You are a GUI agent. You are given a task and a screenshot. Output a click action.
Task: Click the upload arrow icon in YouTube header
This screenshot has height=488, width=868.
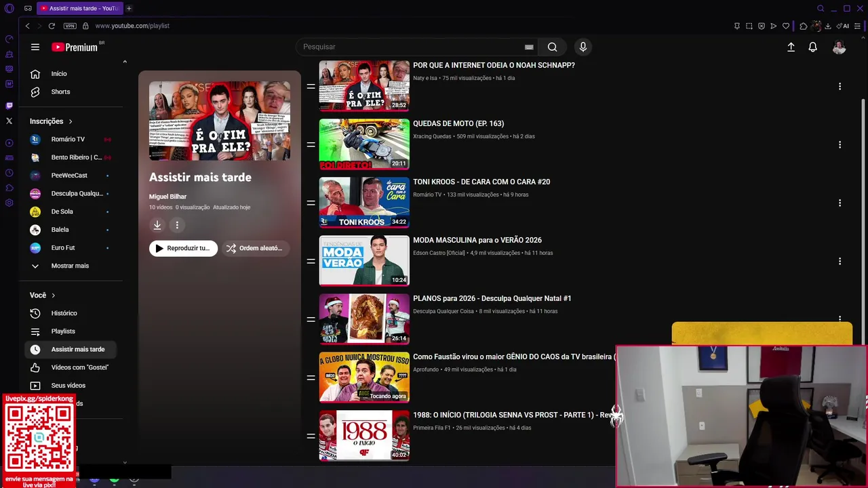click(x=791, y=47)
